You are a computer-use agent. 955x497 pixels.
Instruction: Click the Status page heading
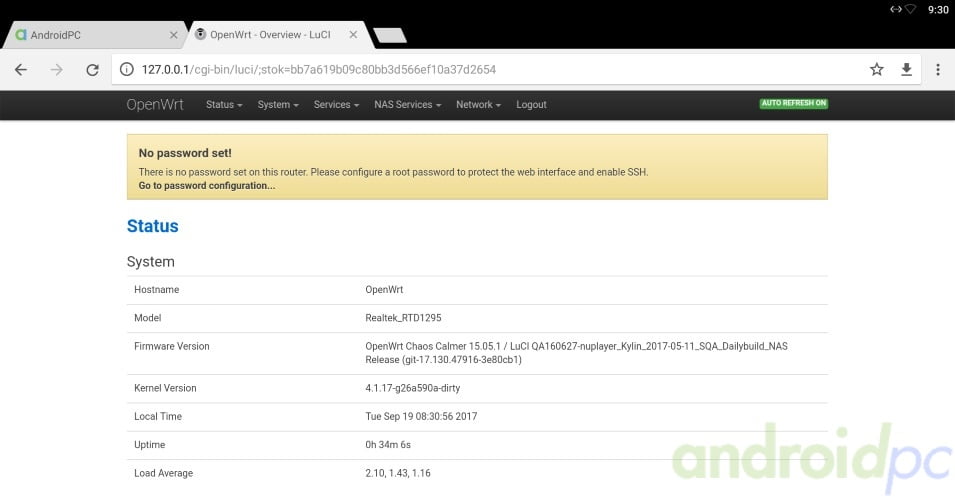tap(152, 226)
